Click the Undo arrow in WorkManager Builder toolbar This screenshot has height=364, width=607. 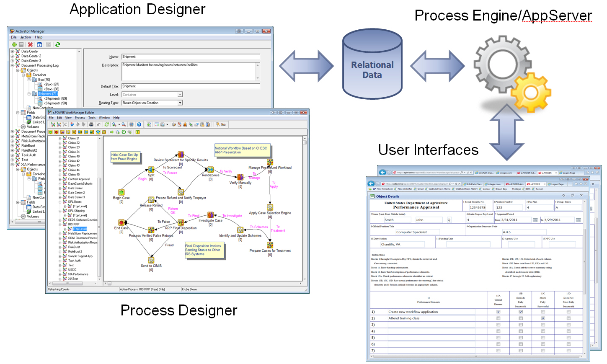point(99,124)
